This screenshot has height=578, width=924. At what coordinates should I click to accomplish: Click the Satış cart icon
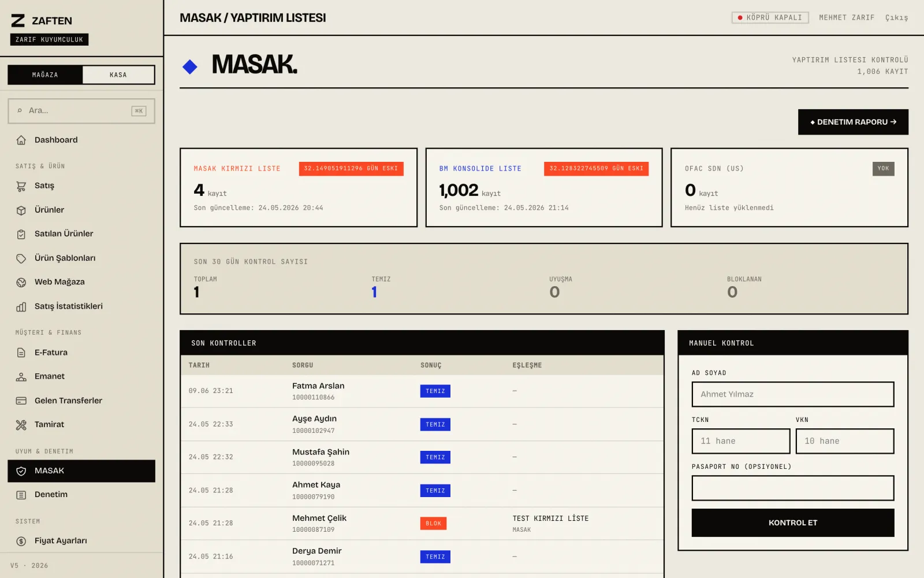point(21,186)
